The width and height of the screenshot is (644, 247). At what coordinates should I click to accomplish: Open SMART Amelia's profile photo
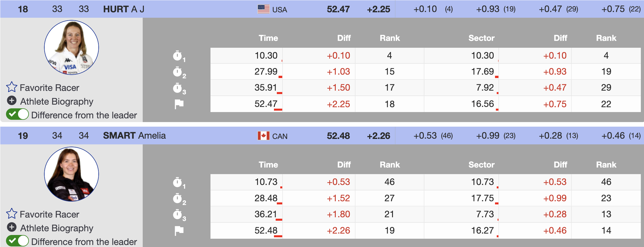coord(71,174)
